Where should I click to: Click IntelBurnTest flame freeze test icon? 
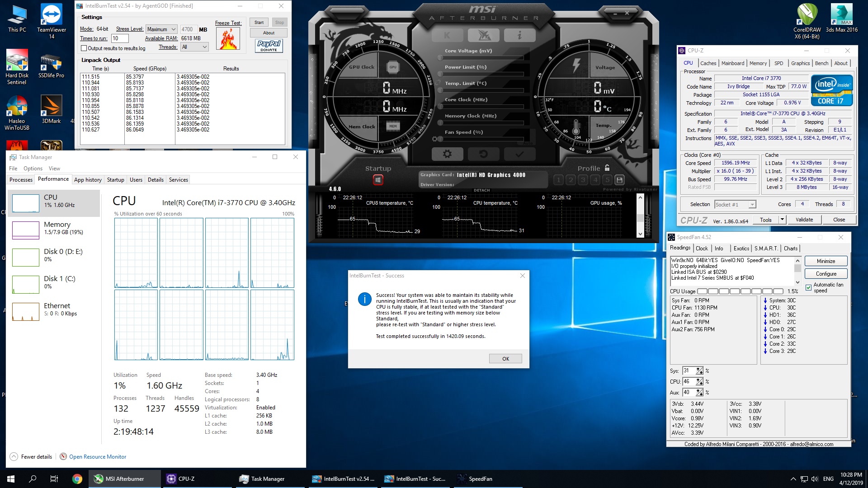pyautogui.click(x=228, y=39)
